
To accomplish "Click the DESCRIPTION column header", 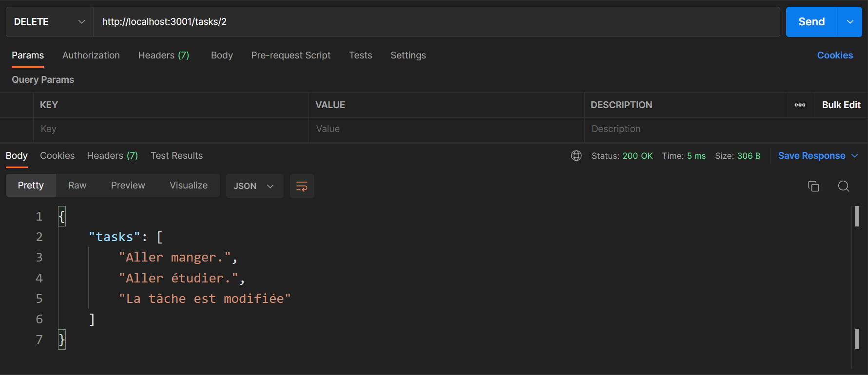I will (621, 105).
